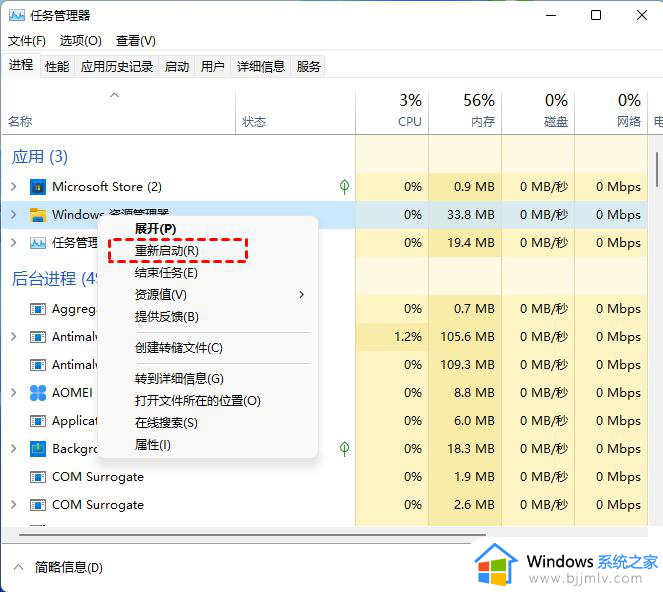Expand the Windows 资源管理器 row
The width and height of the screenshot is (663, 592).
pos(14,215)
